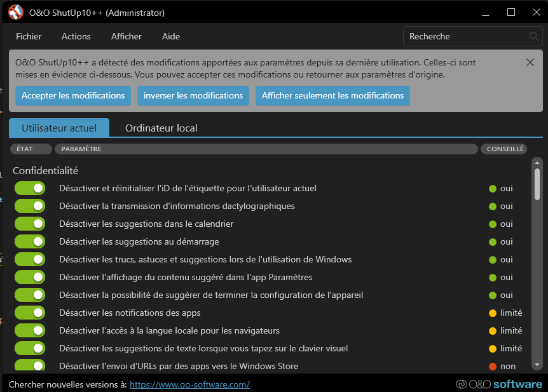Screen dimensions: 548x392
Task: Open the Actions menu
Action: (76, 37)
